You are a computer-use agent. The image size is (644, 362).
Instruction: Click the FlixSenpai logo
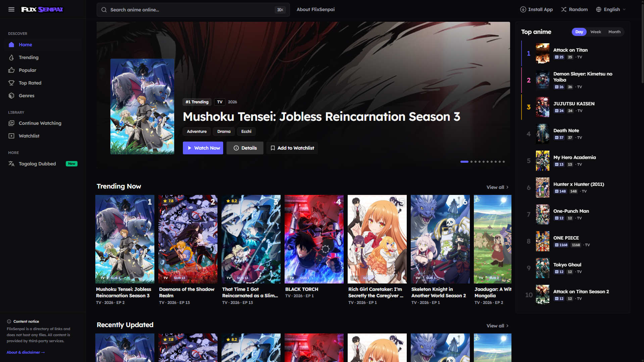coord(42,9)
